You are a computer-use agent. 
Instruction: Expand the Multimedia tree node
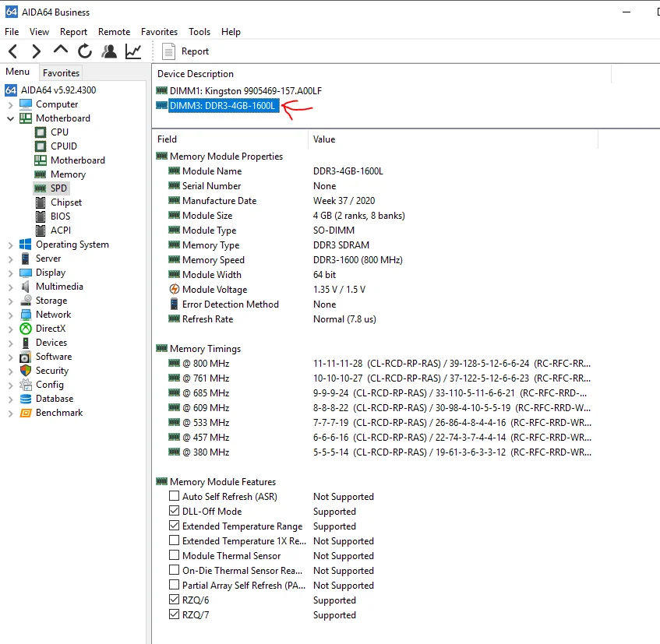point(11,287)
